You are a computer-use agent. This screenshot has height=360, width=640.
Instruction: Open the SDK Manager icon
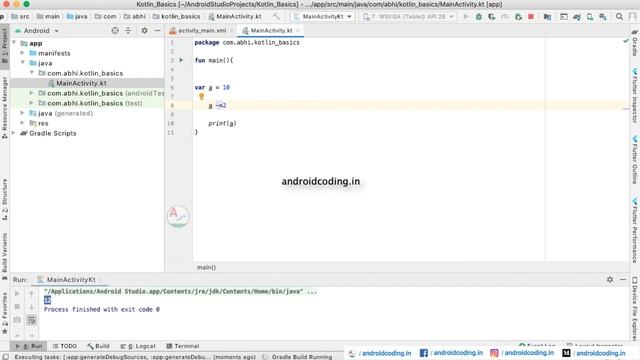(603, 17)
